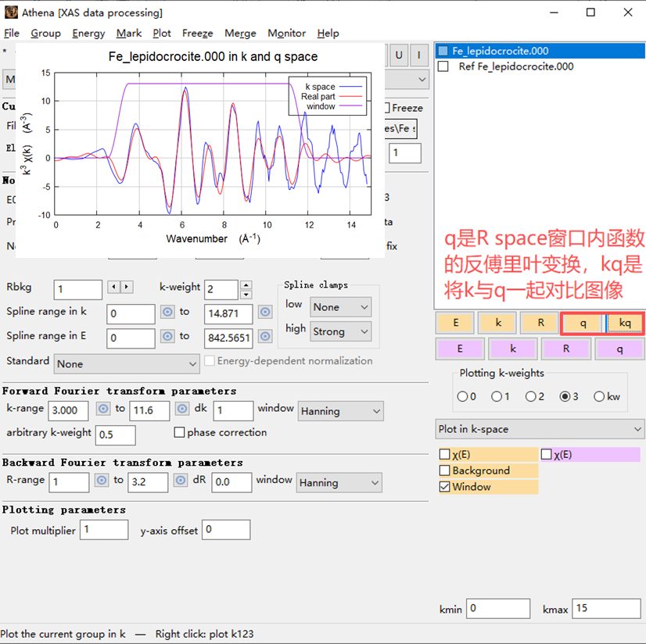Image resolution: width=646 pixels, height=644 pixels.
Task: Open the File menu
Action: pyautogui.click(x=12, y=33)
